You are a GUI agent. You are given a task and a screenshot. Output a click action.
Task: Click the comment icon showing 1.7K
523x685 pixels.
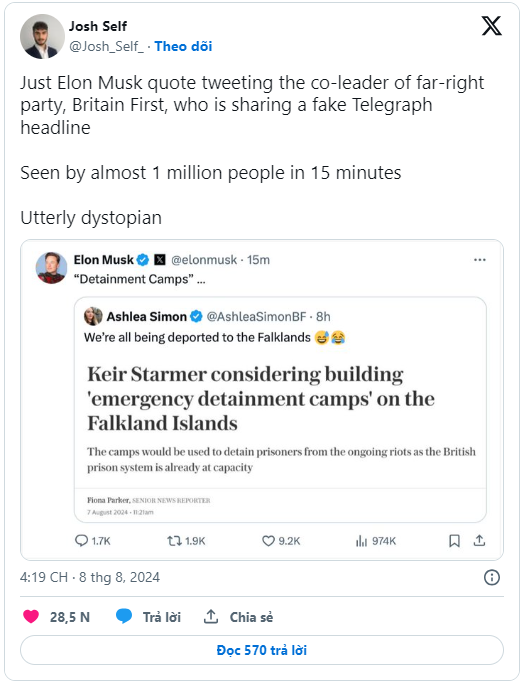point(81,541)
